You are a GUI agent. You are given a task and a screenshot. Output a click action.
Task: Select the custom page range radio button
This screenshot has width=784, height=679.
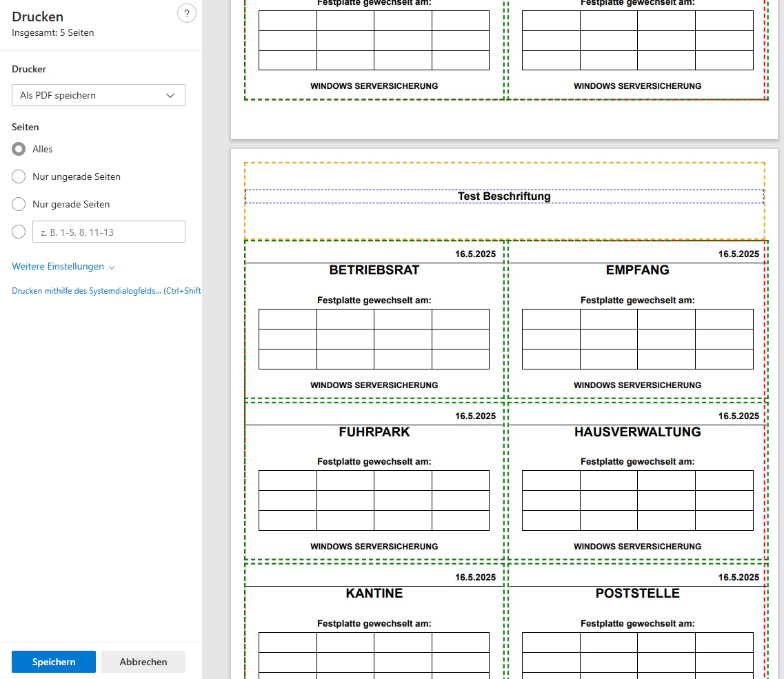tap(19, 232)
